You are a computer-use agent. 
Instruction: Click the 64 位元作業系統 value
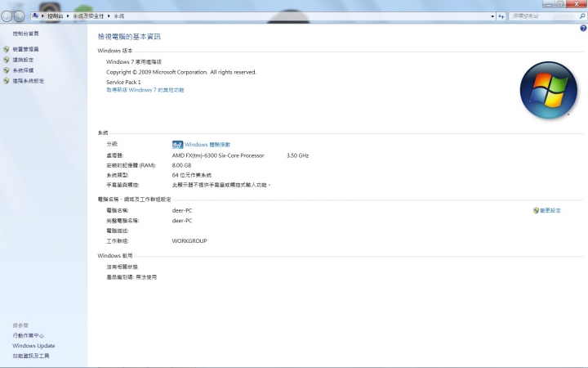[192, 175]
